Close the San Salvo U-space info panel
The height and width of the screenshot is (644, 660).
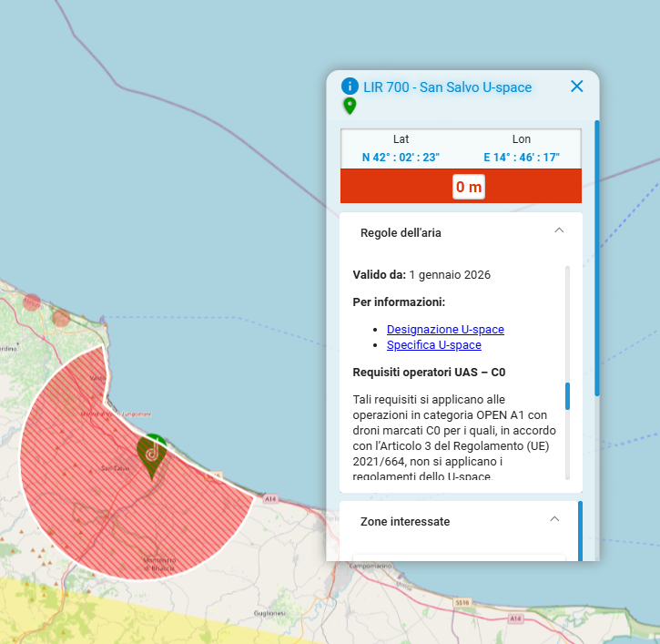[576, 87]
